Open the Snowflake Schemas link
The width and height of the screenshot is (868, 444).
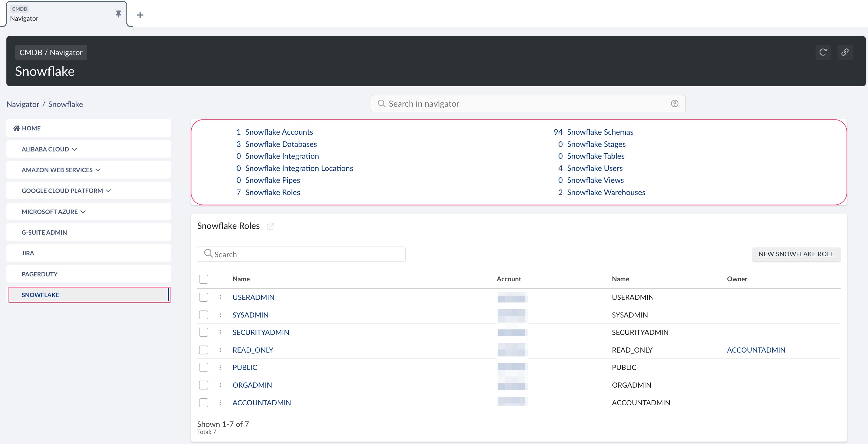(600, 132)
